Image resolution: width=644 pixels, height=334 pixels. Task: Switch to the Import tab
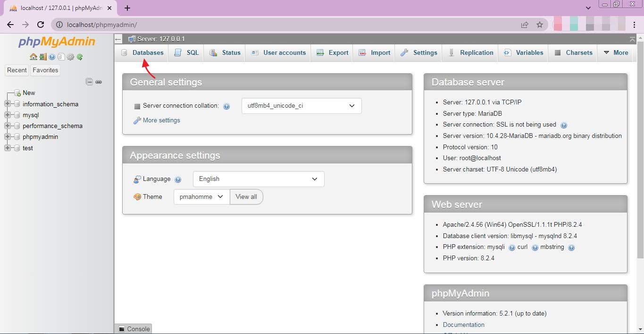point(374,53)
